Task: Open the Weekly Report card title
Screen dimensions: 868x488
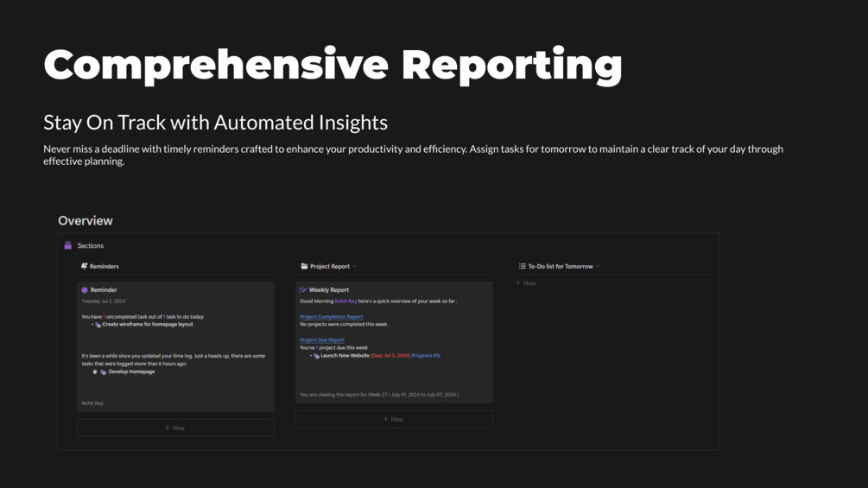Action: [x=329, y=290]
